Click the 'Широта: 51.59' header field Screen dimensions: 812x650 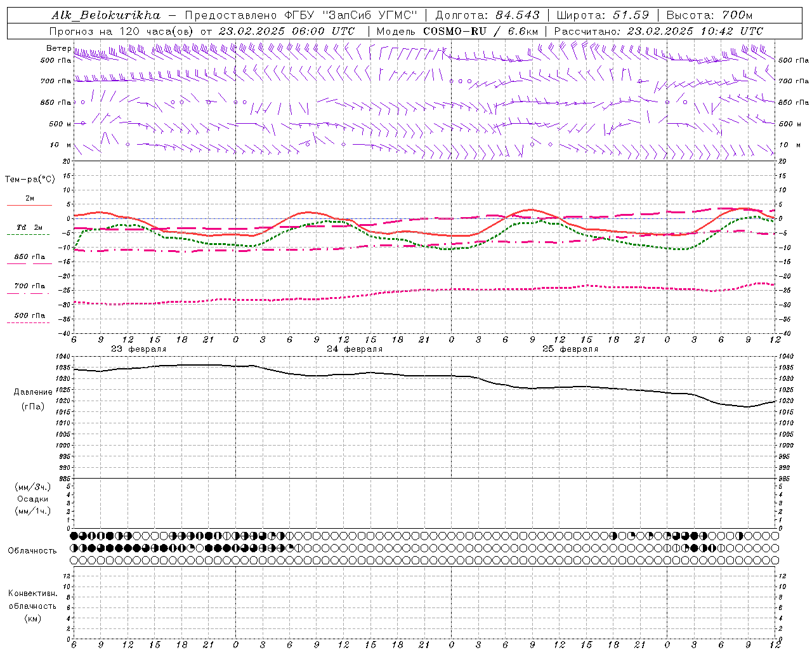[603, 15]
